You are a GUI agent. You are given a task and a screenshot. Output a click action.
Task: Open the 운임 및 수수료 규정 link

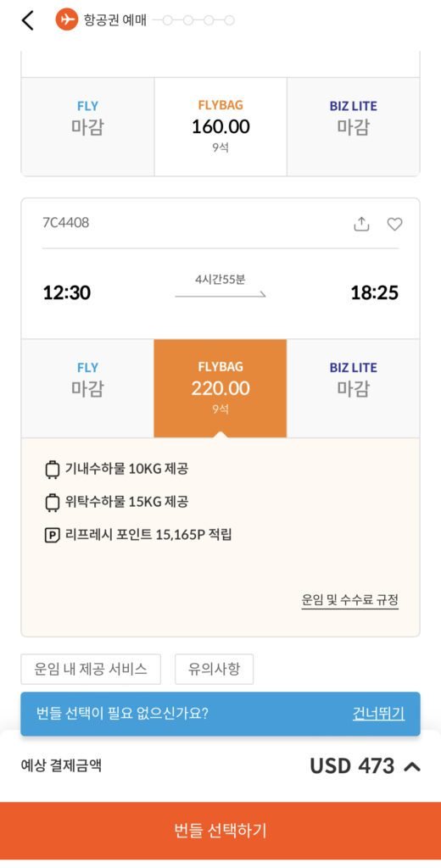coord(350,599)
